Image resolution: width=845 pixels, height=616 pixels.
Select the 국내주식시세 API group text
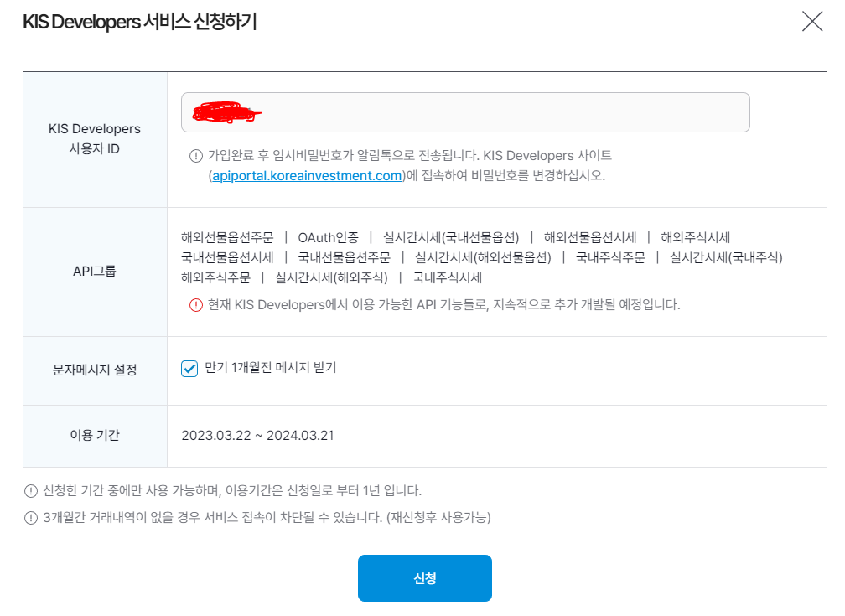click(x=448, y=277)
